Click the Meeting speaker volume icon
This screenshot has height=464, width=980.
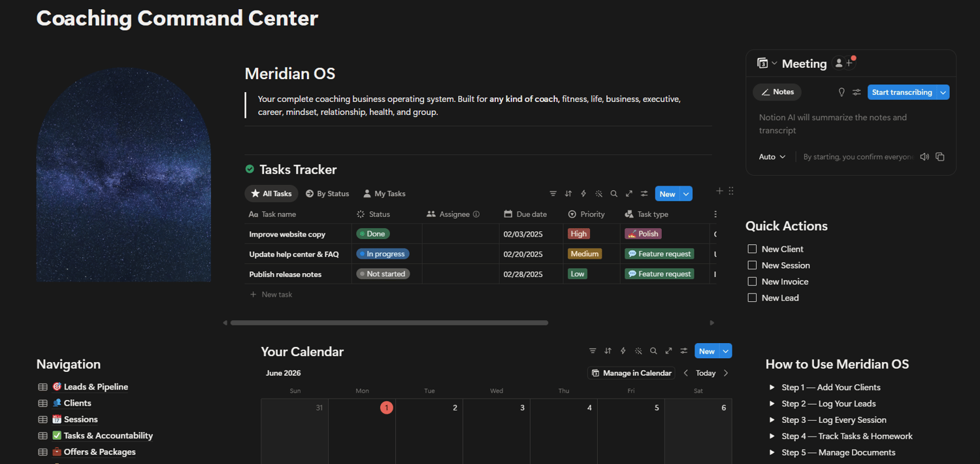click(924, 157)
